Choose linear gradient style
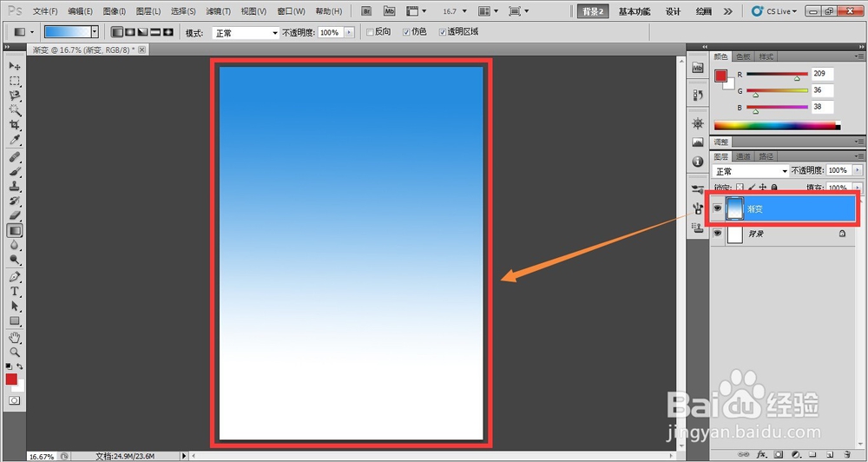 [117, 32]
